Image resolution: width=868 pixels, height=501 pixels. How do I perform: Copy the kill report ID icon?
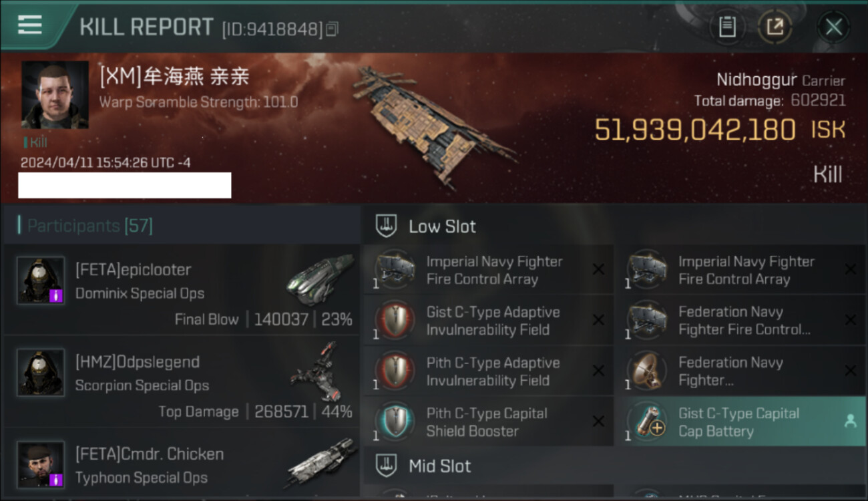pyautogui.click(x=333, y=29)
